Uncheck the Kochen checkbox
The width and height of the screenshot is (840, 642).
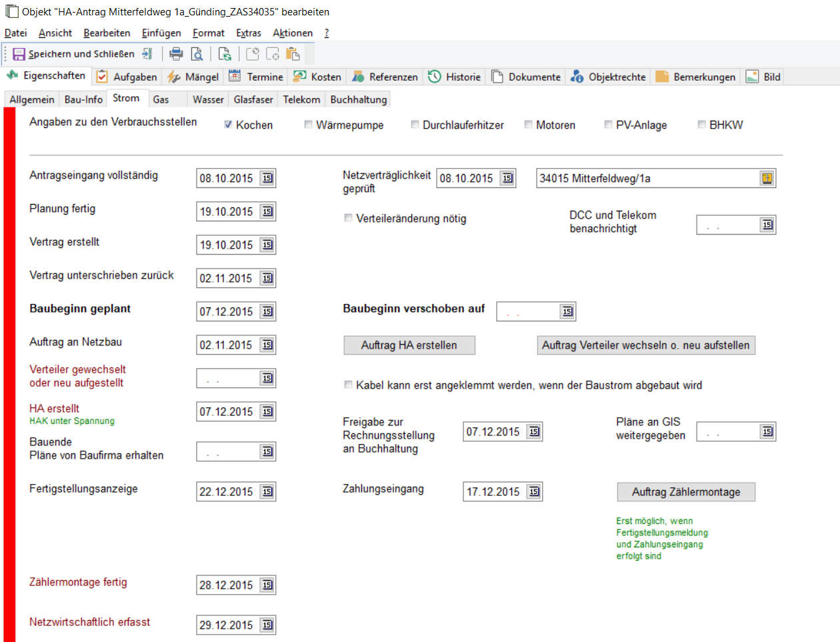pyautogui.click(x=228, y=125)
